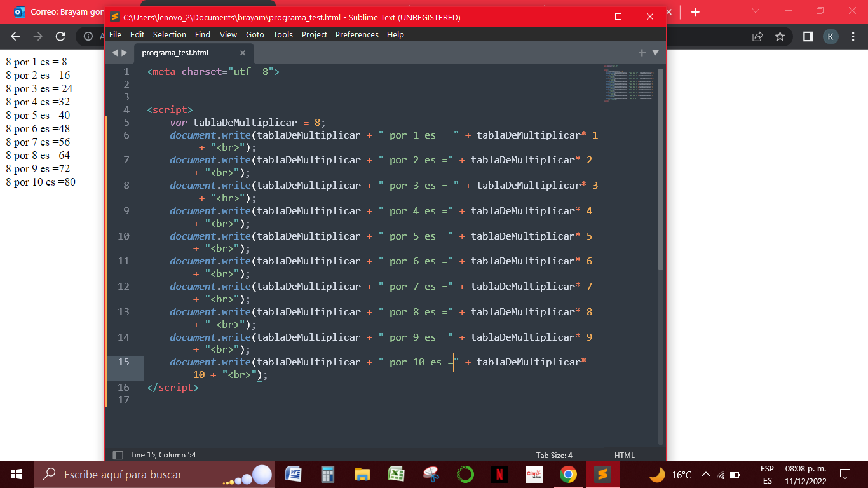The height and width of the screenshot is (488, 868).
Task: Reload the Chrome page
Action: click(x=61, y=37)
